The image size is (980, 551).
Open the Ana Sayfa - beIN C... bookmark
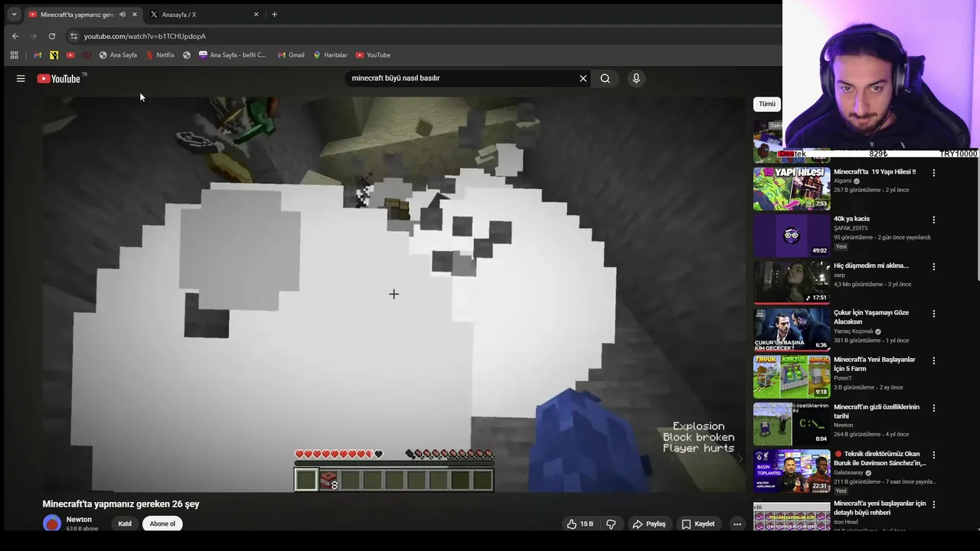[x=232, y=55]
